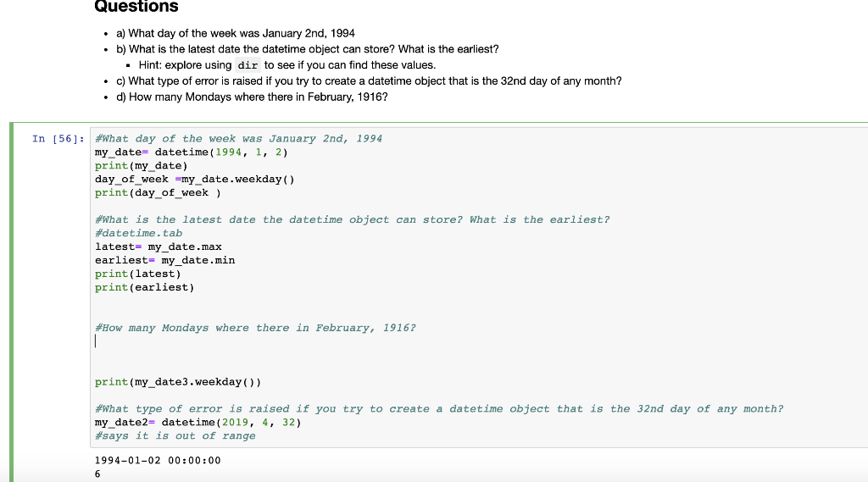Select question d) about Mondays in February 1916
868x482 pixels.
point(252,97)
